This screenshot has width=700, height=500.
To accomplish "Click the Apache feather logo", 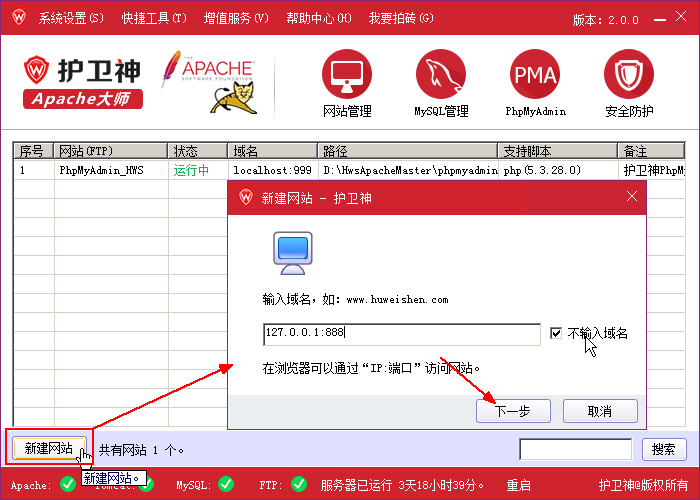I will point(171,67).
